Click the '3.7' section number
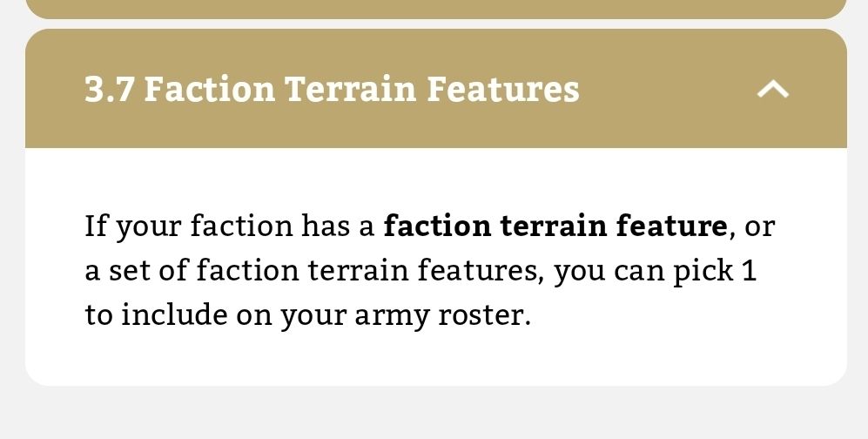This screenshot has height=439, width=868. tap(109, 89)
